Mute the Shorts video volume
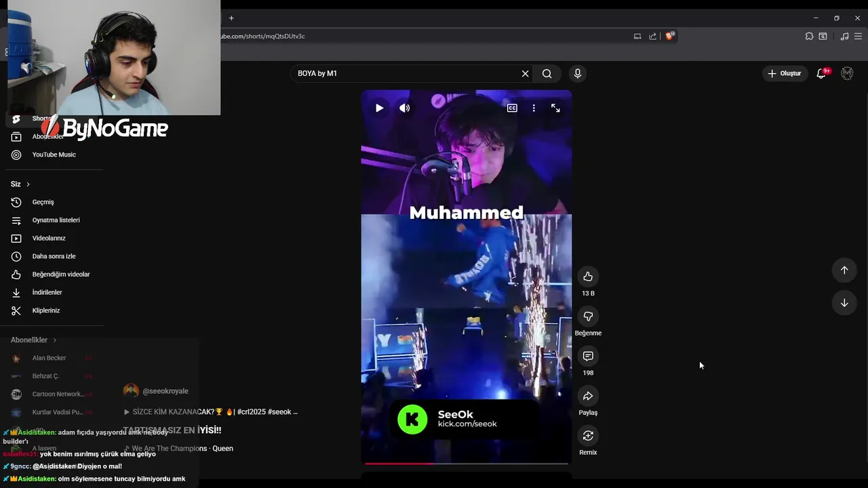This screenshot has height=488, width=868. tap(405, 108)
